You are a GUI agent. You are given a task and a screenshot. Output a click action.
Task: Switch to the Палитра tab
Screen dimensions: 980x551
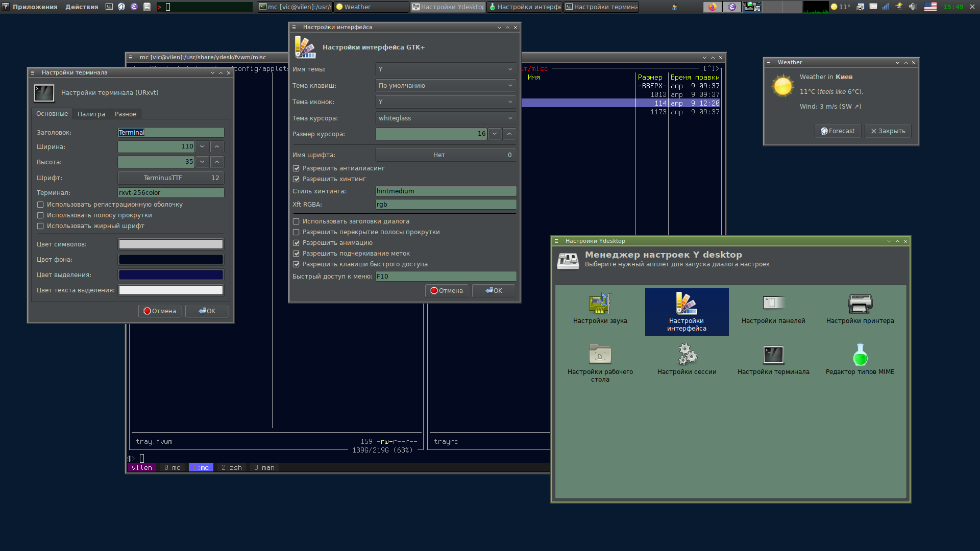coord(91,114)
